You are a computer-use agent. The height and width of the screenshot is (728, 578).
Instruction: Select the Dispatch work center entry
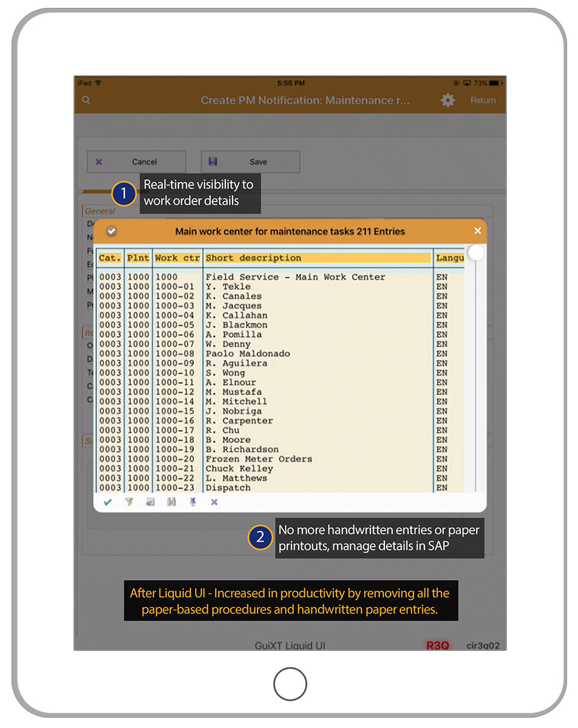(x=228, y=488)
